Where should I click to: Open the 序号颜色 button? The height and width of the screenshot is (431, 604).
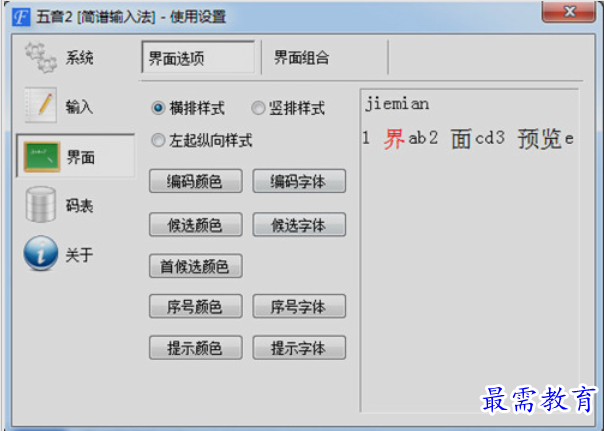click(x=196, y=307)
